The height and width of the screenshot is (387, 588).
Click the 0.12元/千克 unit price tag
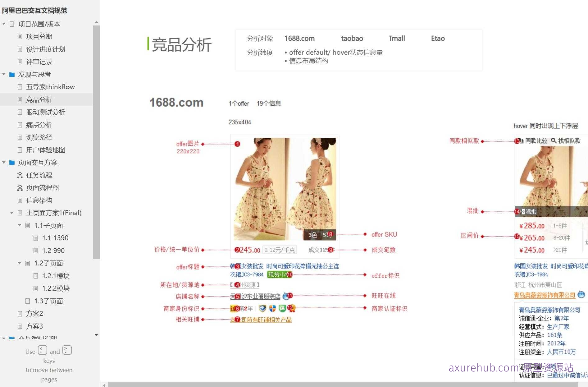[280, 250]
